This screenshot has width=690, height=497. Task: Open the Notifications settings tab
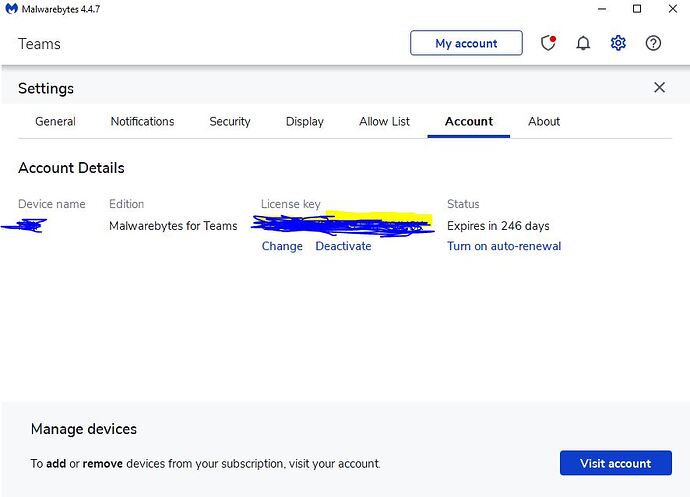[142, 121]
